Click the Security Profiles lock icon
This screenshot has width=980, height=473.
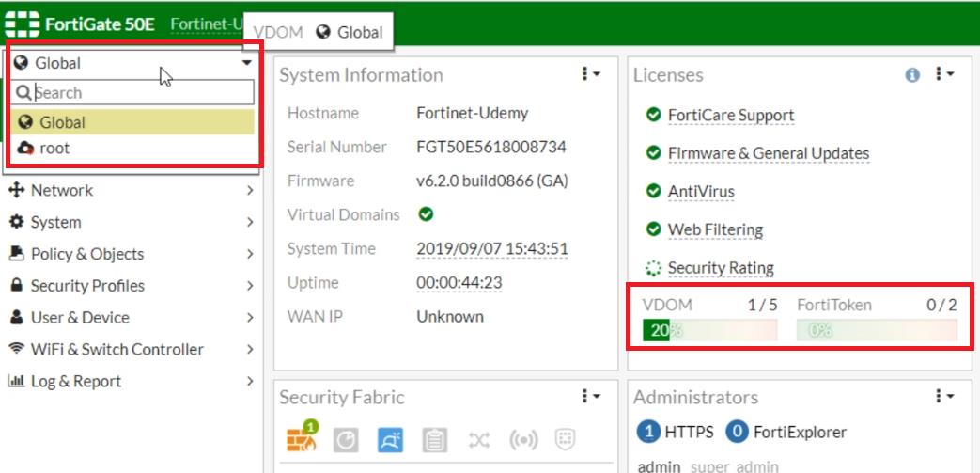(17, 285)
